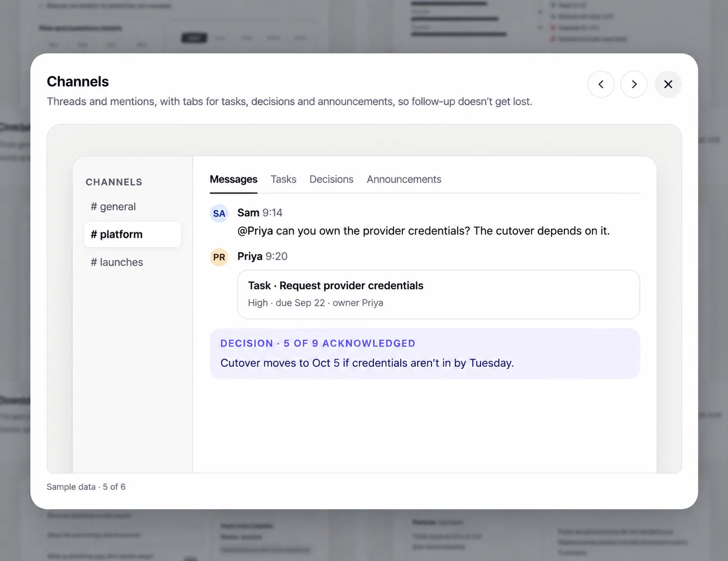Close the Channels dialog
The width and height of the screenshot is (728, 561).
(x=668, y=84)
